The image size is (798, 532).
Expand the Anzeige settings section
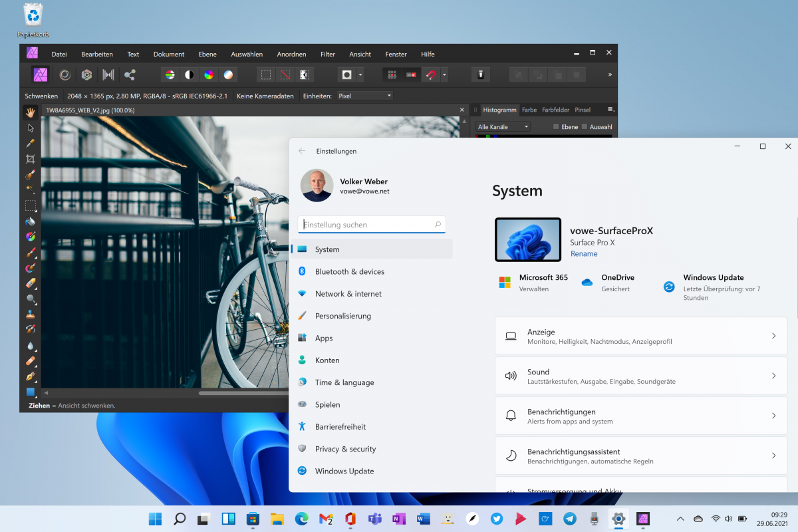[x=640, y=336]
